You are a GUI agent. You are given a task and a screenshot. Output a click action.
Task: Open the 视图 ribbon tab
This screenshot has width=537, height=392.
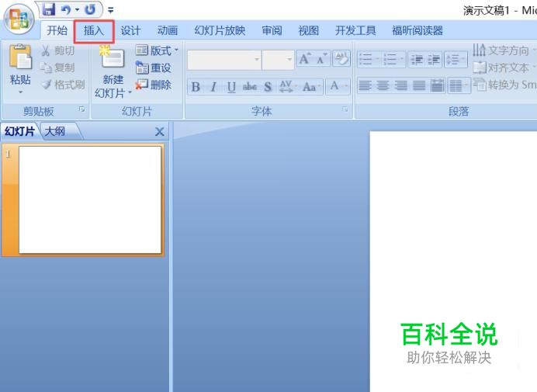point(309,31)
